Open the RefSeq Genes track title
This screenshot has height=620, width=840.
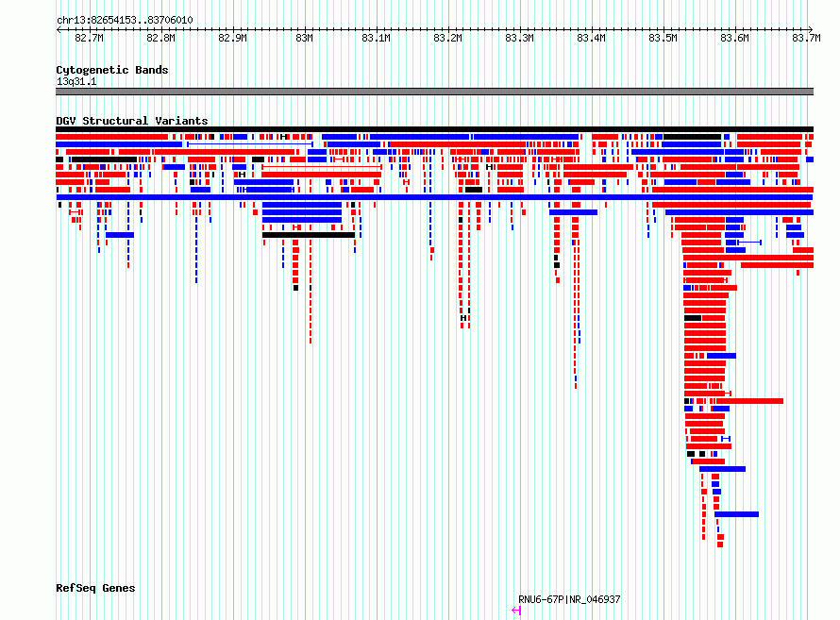tap(95, 588)
